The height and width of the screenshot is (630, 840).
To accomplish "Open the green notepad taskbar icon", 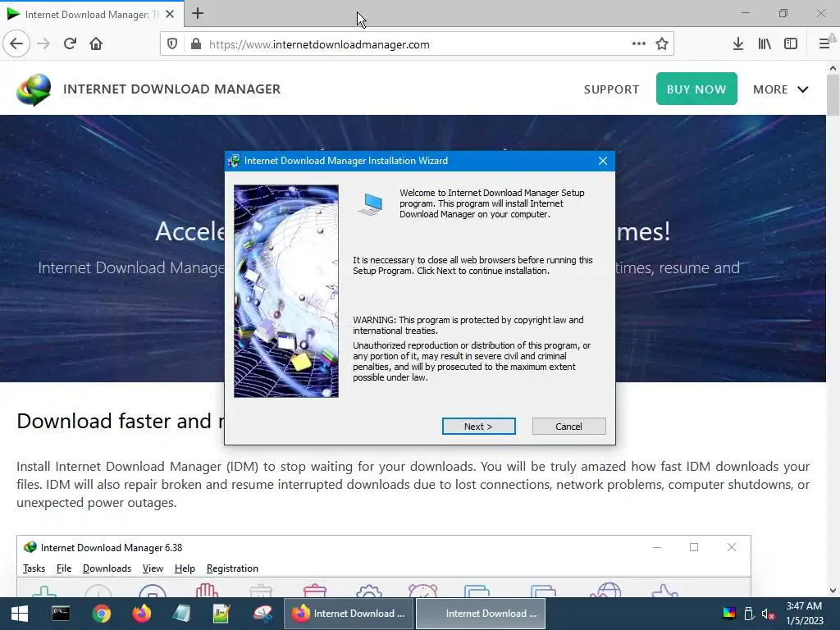I will [221, 614].
